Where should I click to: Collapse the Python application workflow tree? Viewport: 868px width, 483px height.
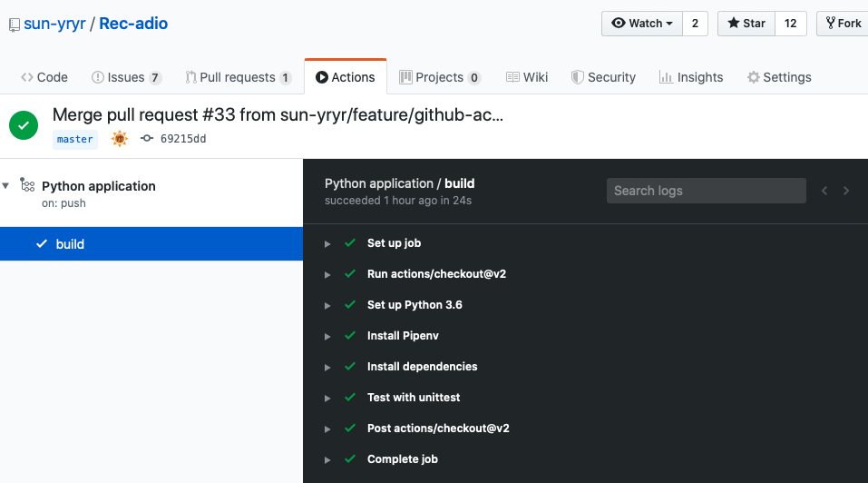coord(6,185)
